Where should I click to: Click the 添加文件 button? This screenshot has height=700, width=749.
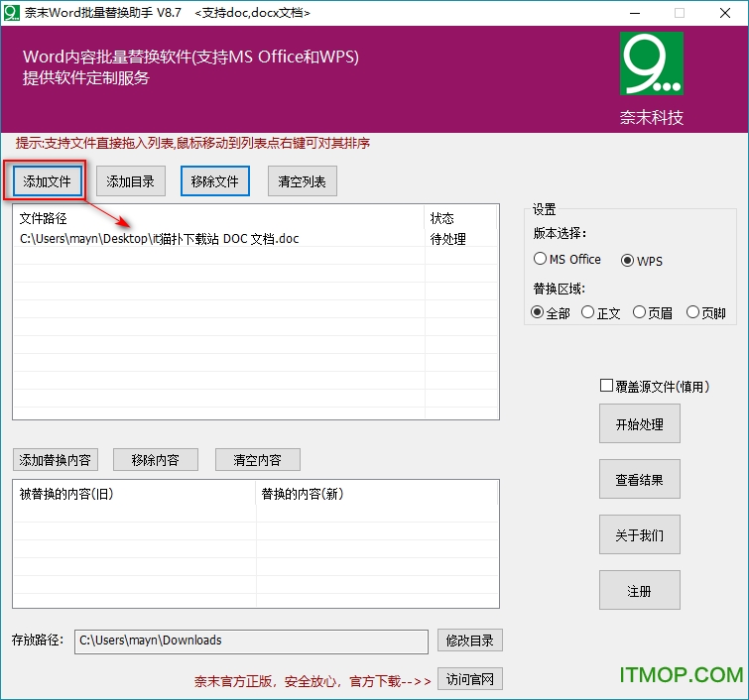pos(47,181)
